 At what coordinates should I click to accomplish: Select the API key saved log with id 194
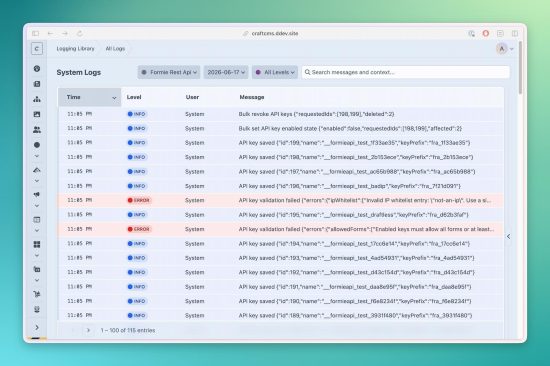[281, 244]
